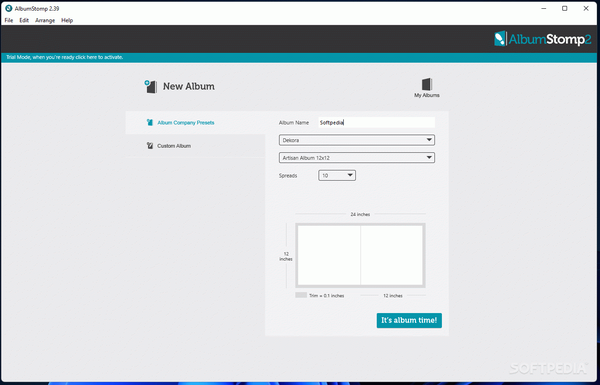Open the File menu
The width and height of the screenshot is (600, 385).
coord(8,20)
